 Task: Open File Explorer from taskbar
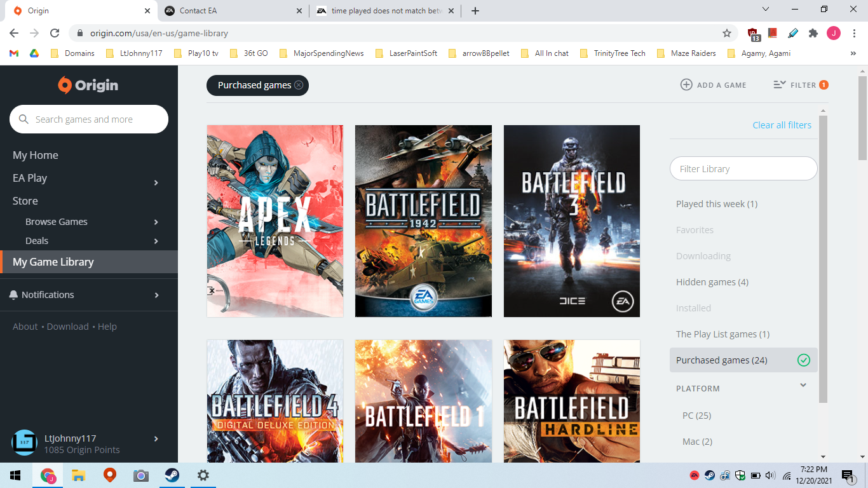78,475
